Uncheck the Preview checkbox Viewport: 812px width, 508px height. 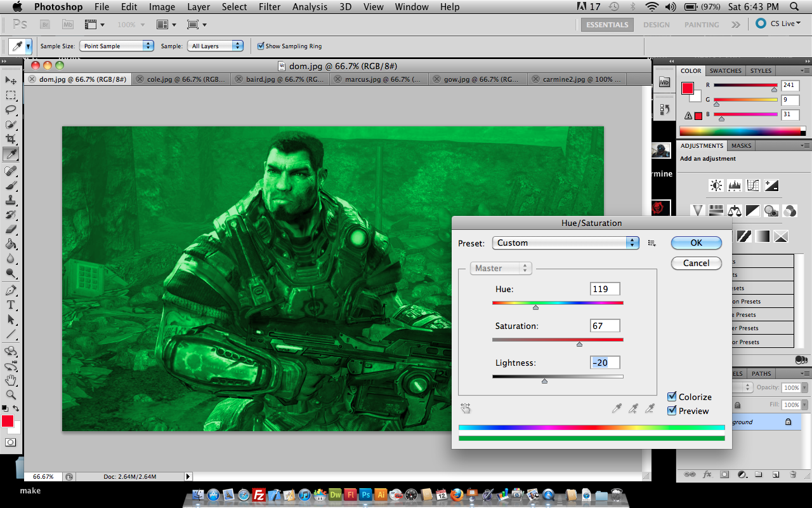point(672,411)
